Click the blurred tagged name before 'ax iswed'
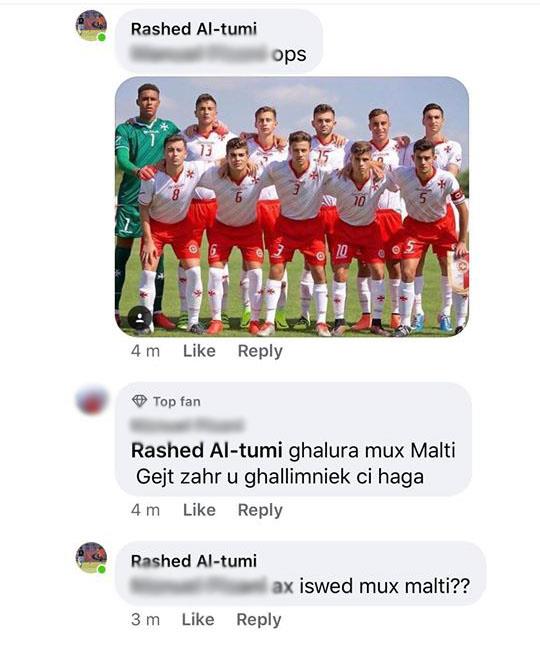Screen dimensions: 540x645 pos(201,585)
